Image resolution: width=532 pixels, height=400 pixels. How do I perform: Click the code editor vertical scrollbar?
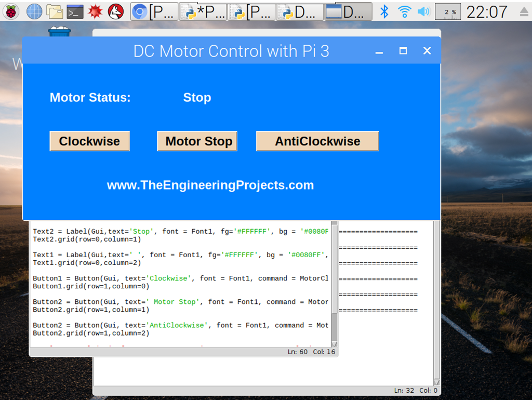tap(335, 281)
